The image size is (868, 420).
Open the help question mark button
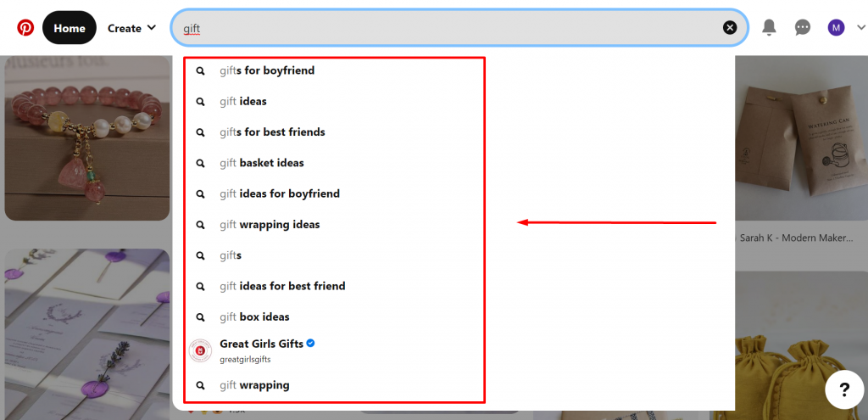(x=844, y=390)
